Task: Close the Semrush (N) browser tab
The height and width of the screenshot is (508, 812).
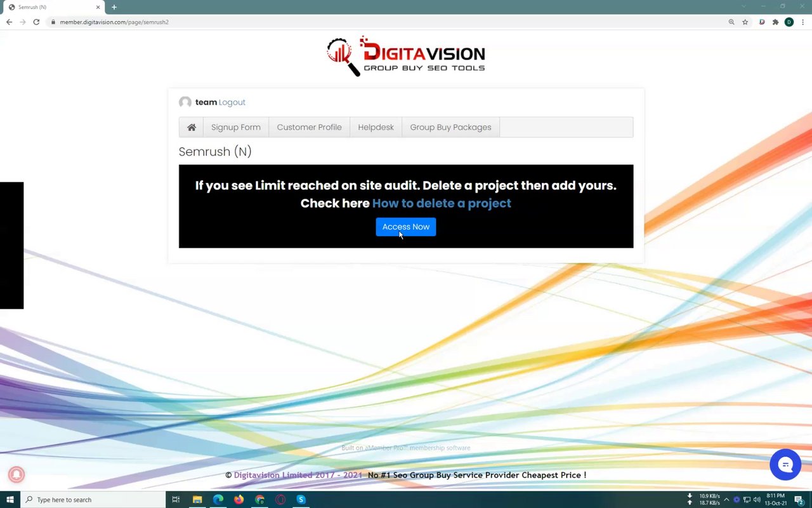Action: pos(98,7)
